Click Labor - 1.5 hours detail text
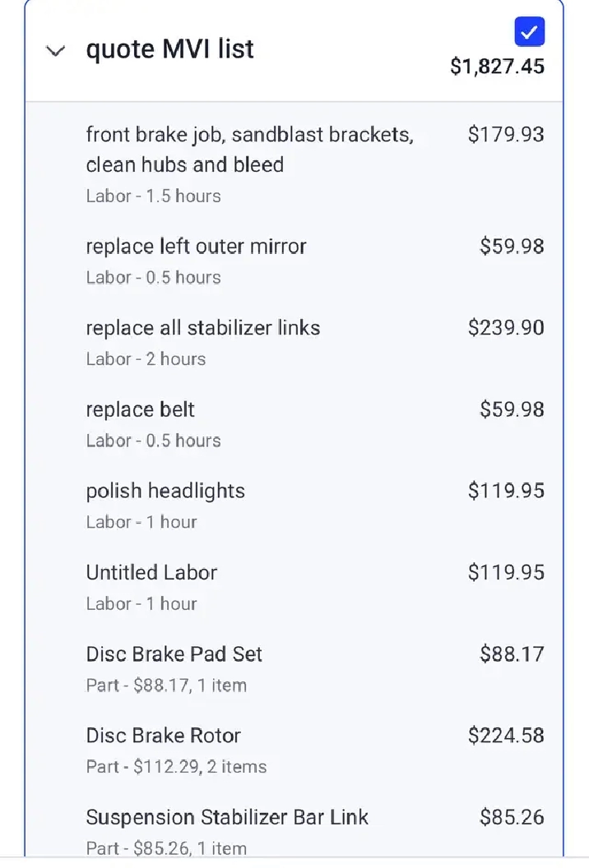Viewport: 589px width, 868px height. (x=153, y=196)
